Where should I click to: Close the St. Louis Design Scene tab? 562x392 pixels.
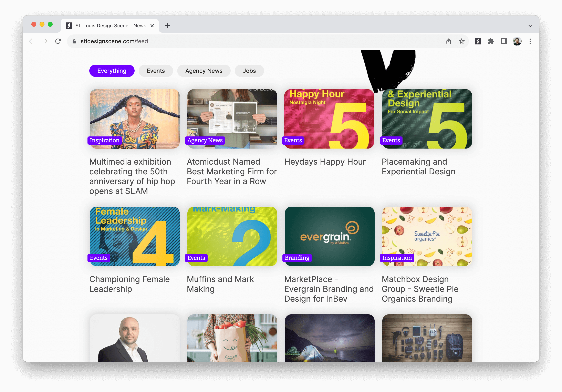pos(152,25)
